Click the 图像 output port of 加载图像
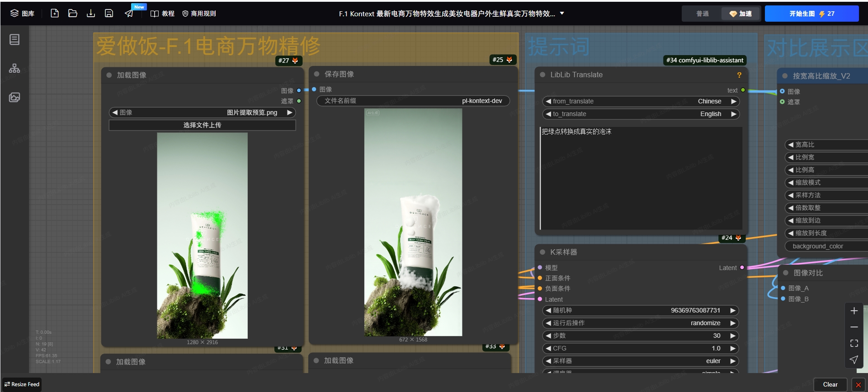This screenshot has height=392, width=868. click(x=299, y=90)
